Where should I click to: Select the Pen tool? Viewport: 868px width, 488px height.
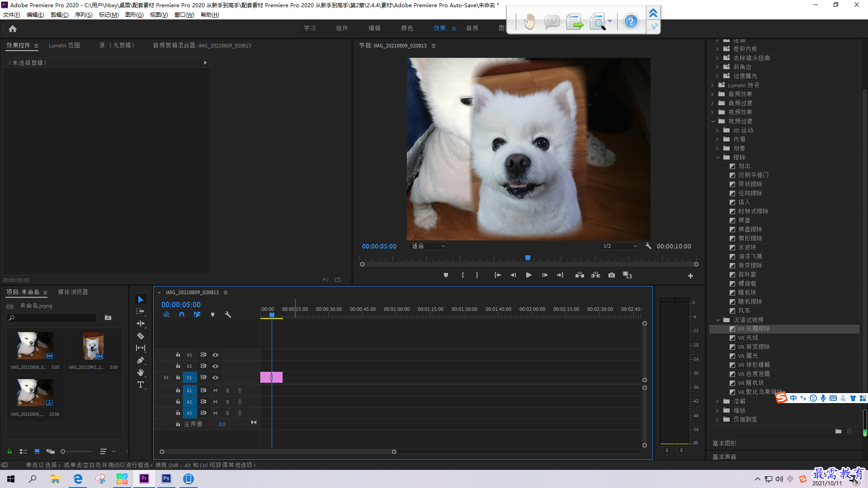[x=141, y=360]
